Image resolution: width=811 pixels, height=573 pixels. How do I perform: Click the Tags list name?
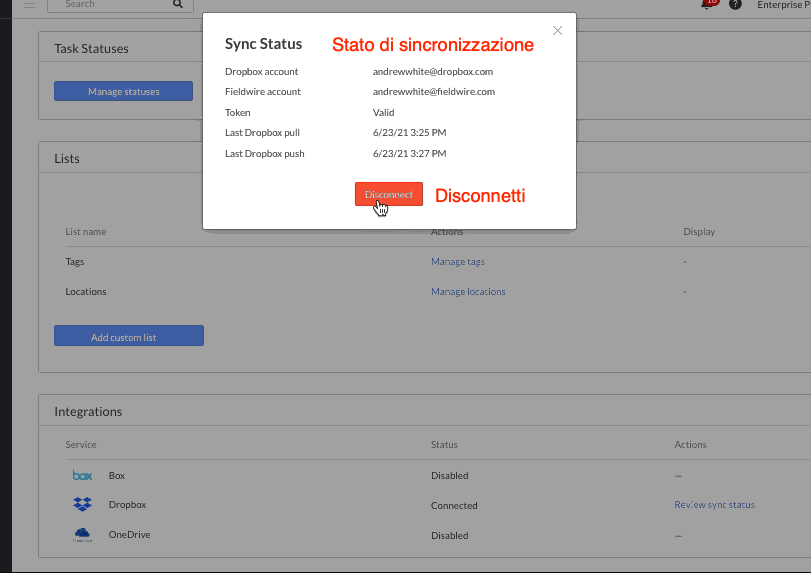tap(74, 262)
